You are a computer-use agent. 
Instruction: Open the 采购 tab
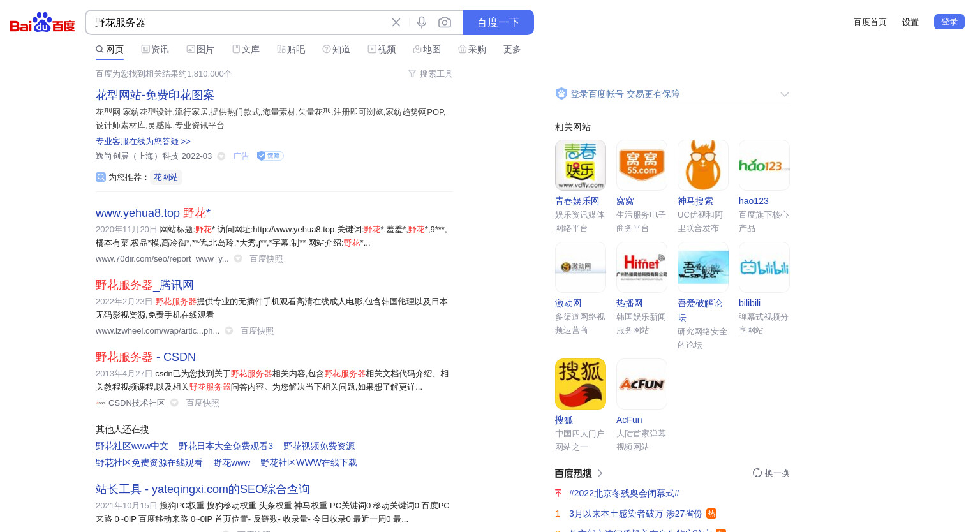pos(472,49)
